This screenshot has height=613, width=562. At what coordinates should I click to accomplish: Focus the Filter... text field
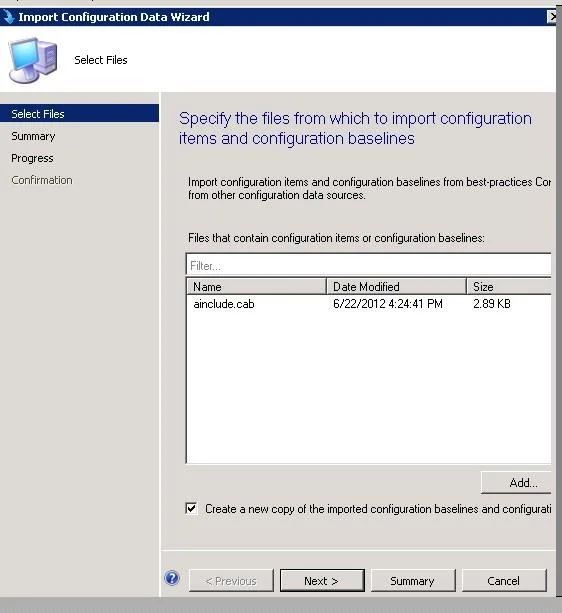click(369, 265)
